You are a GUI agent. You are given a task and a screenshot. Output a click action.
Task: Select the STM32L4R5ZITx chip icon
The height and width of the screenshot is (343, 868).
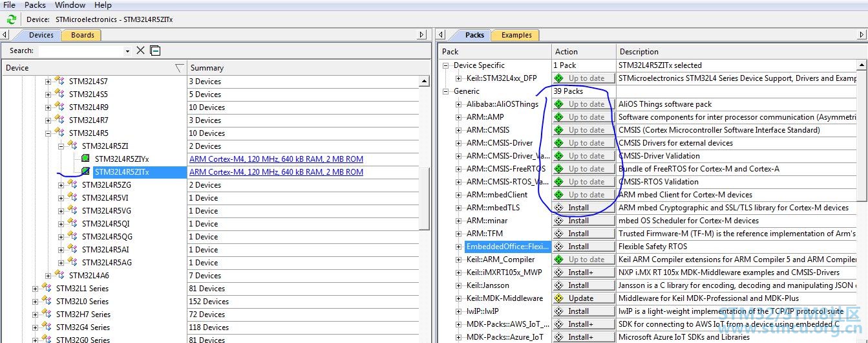click(x=86, y=171)
